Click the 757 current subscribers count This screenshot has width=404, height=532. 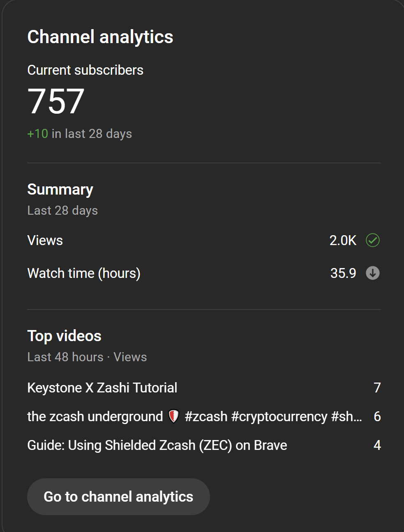click(56, 101)
